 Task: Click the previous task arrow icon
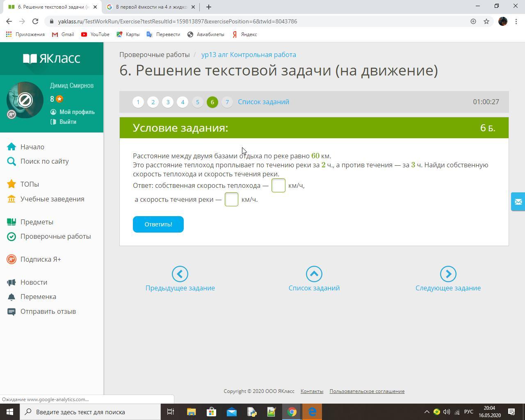click(x=180, y=274)
